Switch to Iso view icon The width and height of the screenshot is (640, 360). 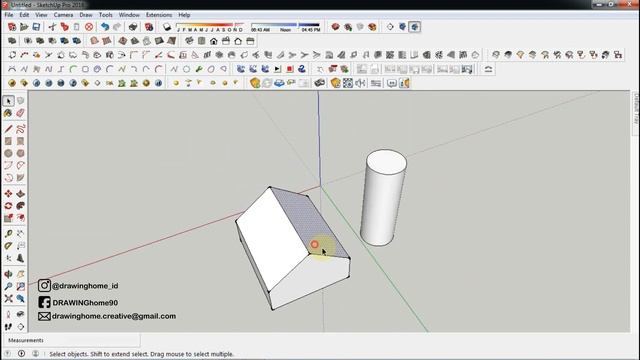[x=189, y=41]
